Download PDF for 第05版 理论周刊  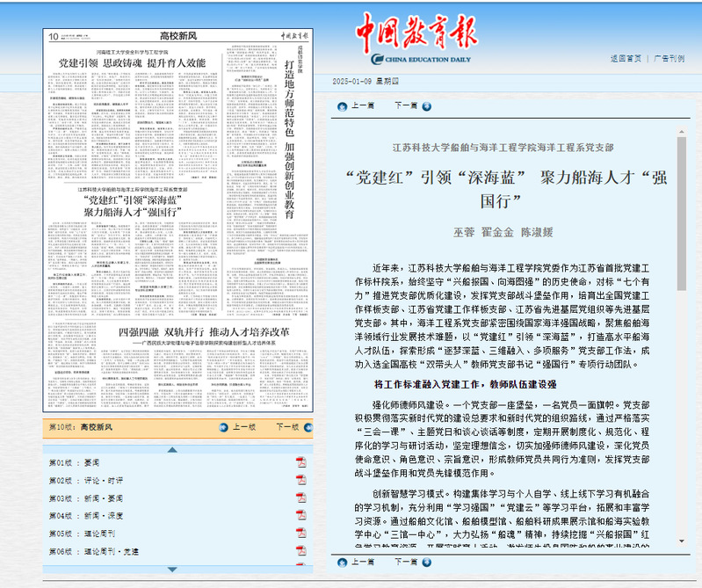pos(300,533)
